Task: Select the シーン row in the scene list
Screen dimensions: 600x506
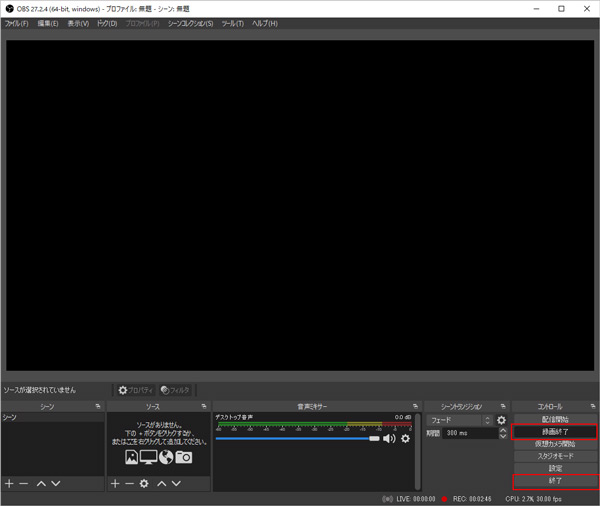Action: point(52,417)
